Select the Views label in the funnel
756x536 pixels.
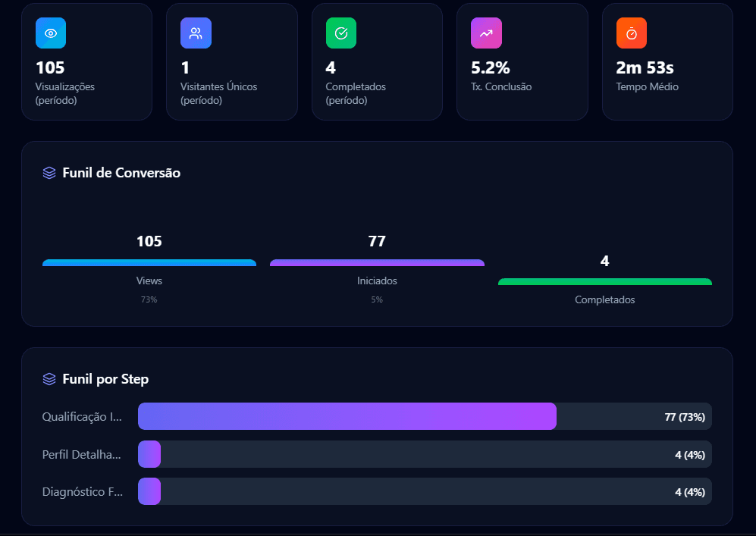[x=149, y=281]
